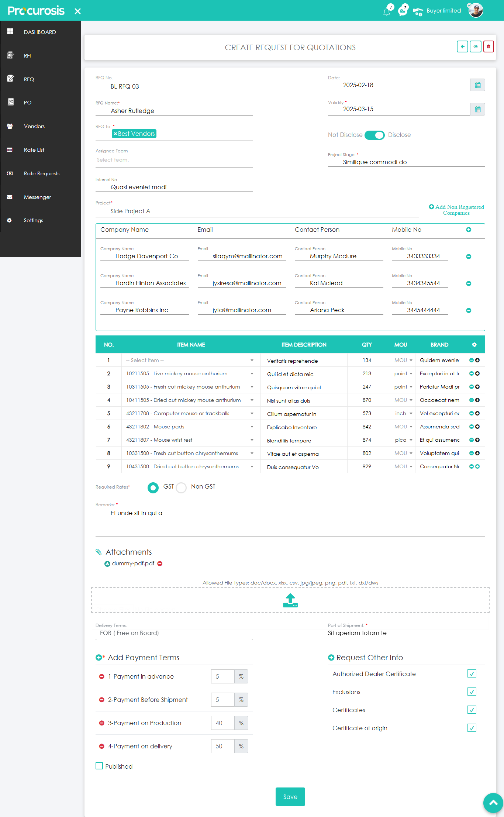Open Rate Requests in the sidebar
Viewport: 504px width, 817px height.
[x=41, y=173]
